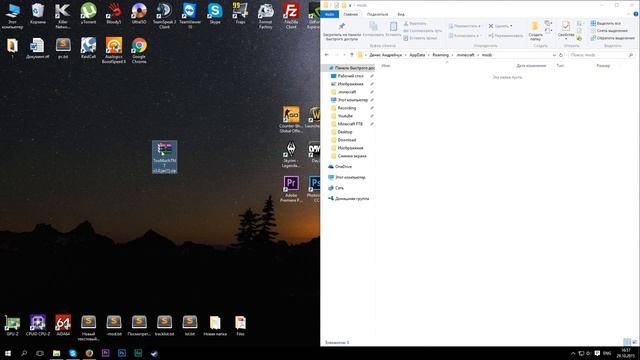Open Документ.rtf on the desktop

point(38,48)
